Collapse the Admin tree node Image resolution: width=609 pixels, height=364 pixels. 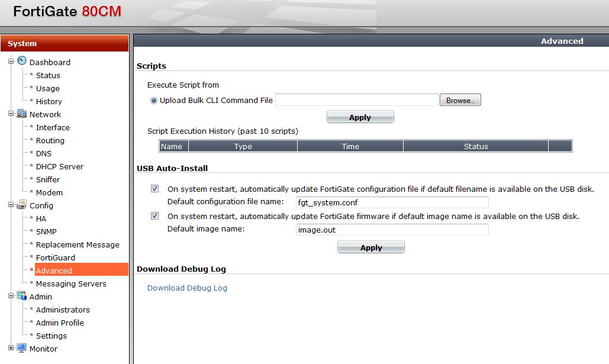pos(11,296)
